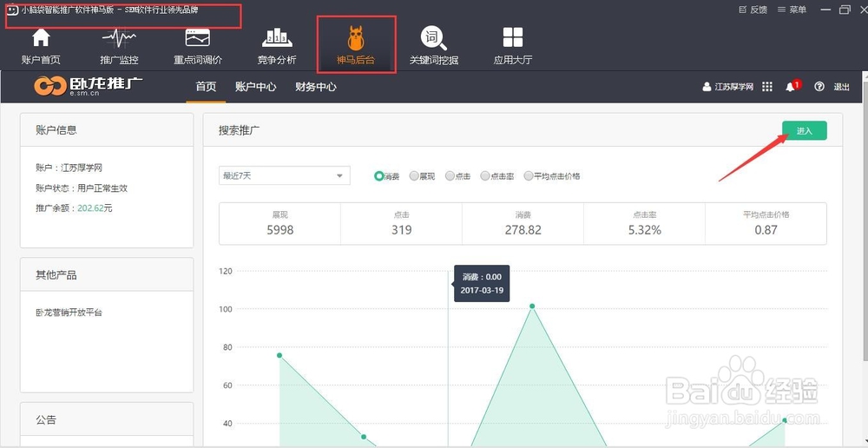Open 应用大厅 app grid icon

coord(513,37)
